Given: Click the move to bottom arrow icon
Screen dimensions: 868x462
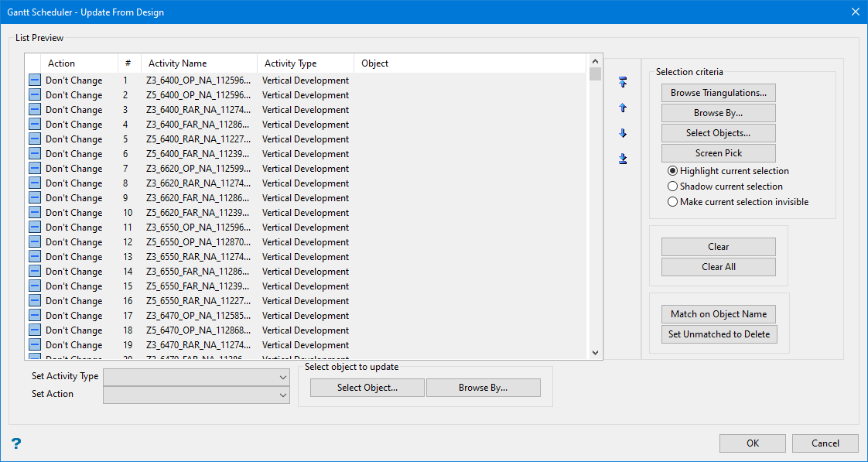Looking at the screenshot, I should click(623, 159).
